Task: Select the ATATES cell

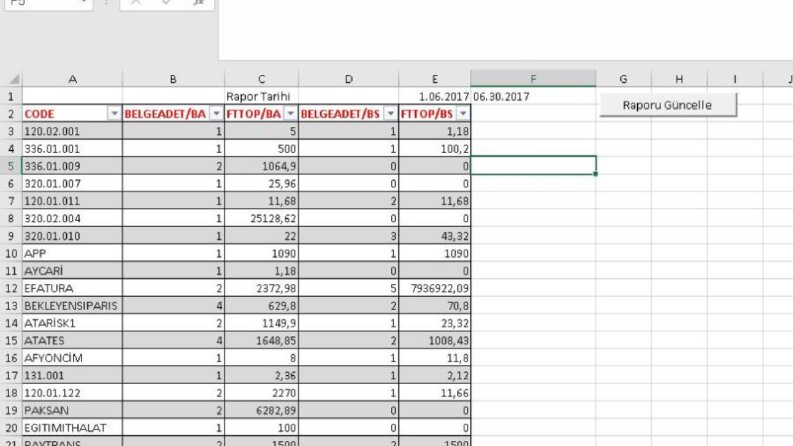Action: coord(72,340)
